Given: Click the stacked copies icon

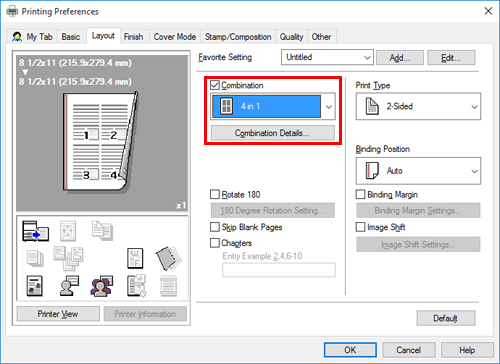Looking at the screenshot, I should [35, 259].
